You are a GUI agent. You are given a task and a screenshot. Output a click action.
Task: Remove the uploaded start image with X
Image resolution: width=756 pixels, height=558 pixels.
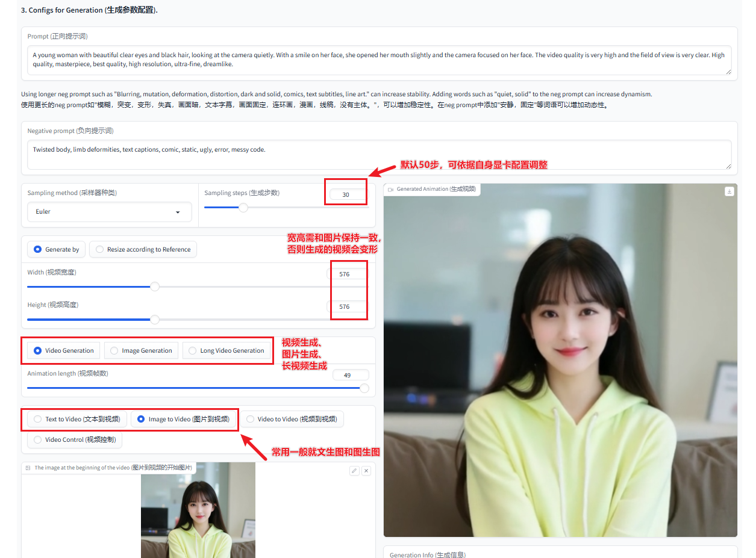366,470
